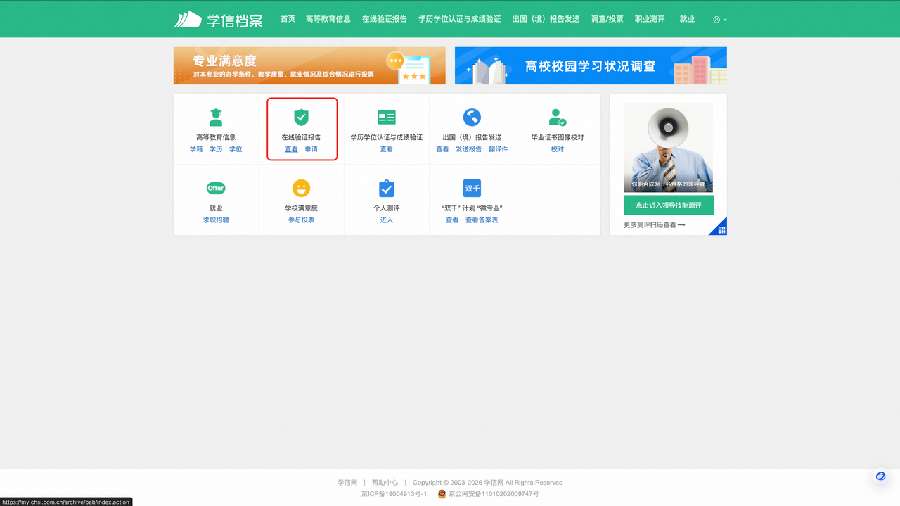This screenshot has width=900, height=506.
Task: Open 出国（境）报告发送 in top navigation
Action: (545, 19)
